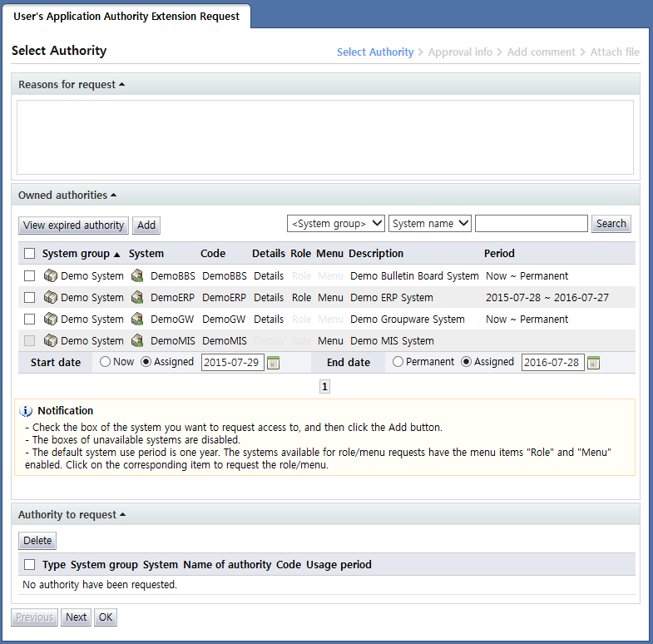Viewport: 653px width, 644px height.
Task: Click the System group sort arrow icon
Action: 116,254
